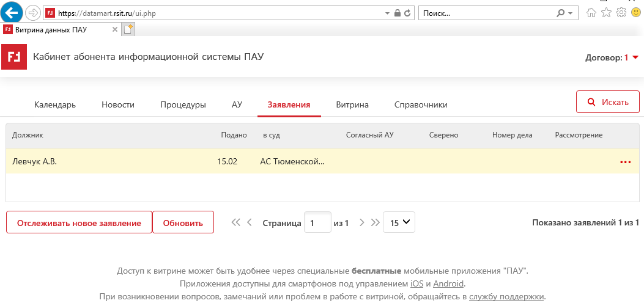The height and width of the screenshot is (303, 644).
Task: Expand the browser search provider dropdown
Action: pyautogui.click(x=570, y=13)
